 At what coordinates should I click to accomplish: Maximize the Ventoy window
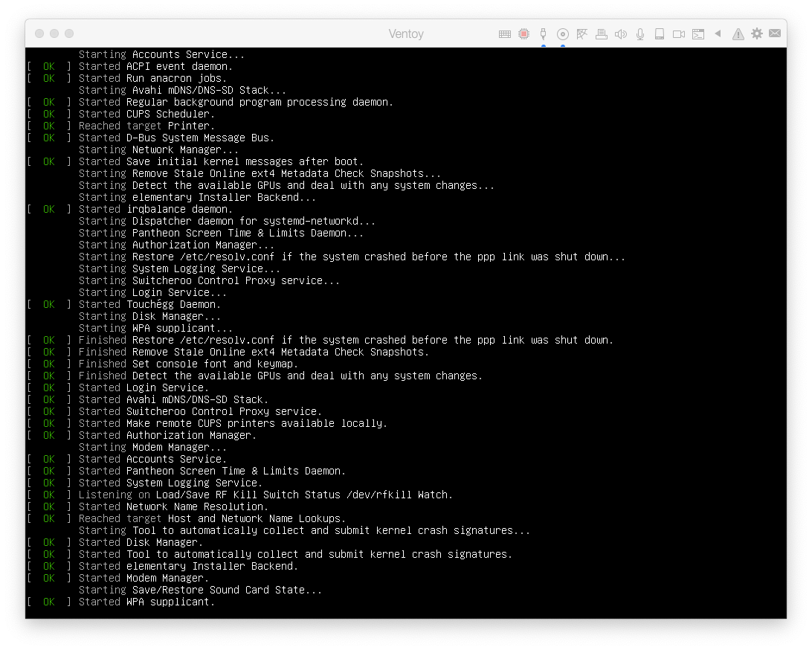tap(69, 34)
